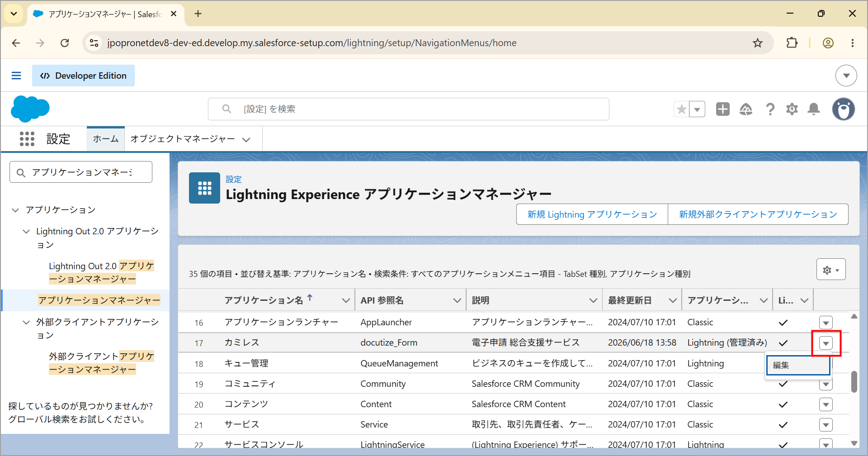
Task: Toggle the hamburger navigation menu
Action: tap(16, 76)
